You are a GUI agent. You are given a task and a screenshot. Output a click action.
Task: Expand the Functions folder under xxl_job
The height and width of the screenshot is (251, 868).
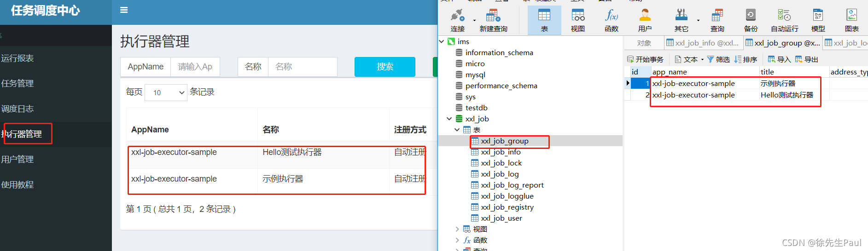[x=457, y=240]
